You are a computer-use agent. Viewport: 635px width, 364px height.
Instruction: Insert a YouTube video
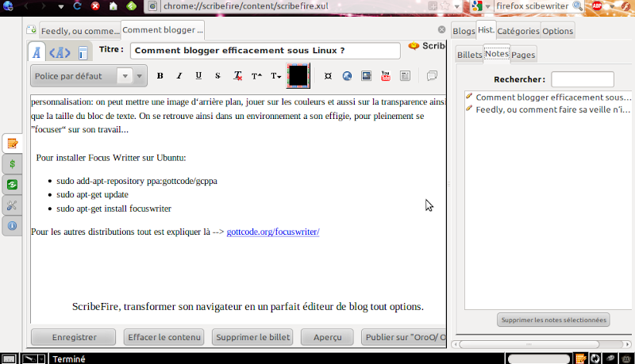tap(386, 75)
